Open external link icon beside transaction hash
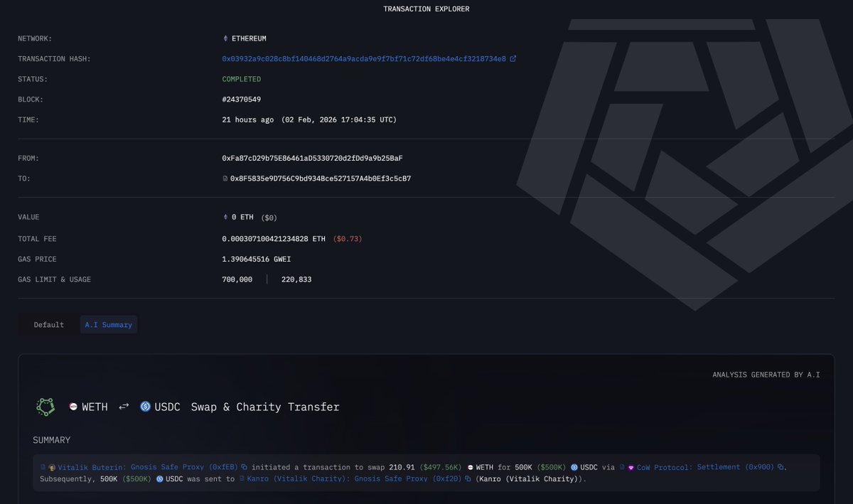The image size is (853, 504). [513, 59]
